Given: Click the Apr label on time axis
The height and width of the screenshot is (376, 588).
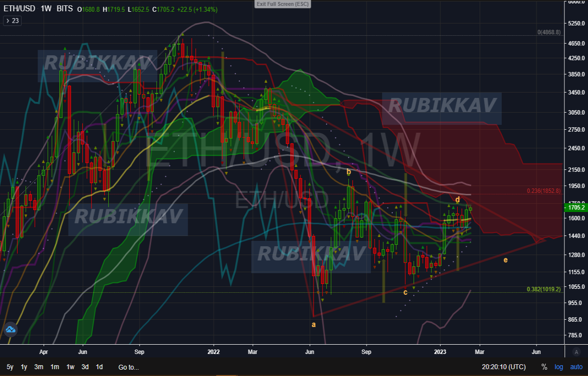Looking at the screenshot, I should [x=44, y=352].
